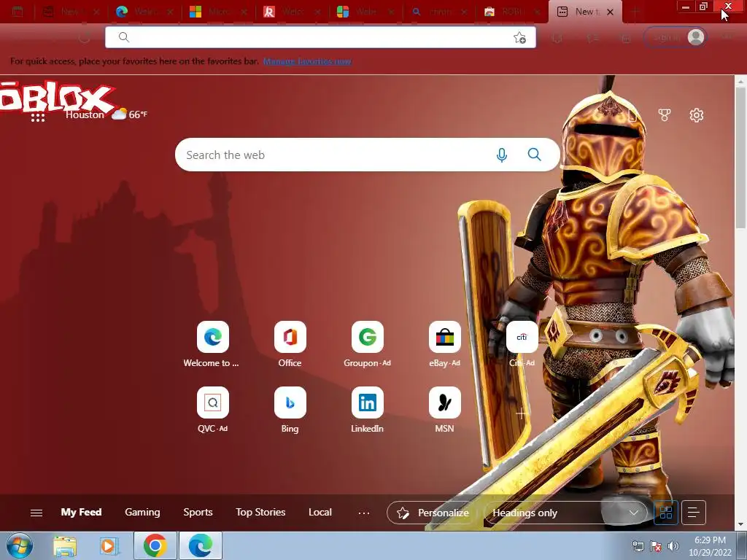The width and height of the screenshot is (747, 560).
Task: Select the Sports feed tab
Action: point(198,513)
